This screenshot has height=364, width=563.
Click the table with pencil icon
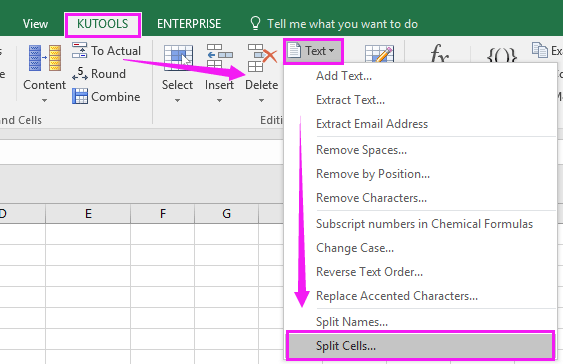pos(379,54)
